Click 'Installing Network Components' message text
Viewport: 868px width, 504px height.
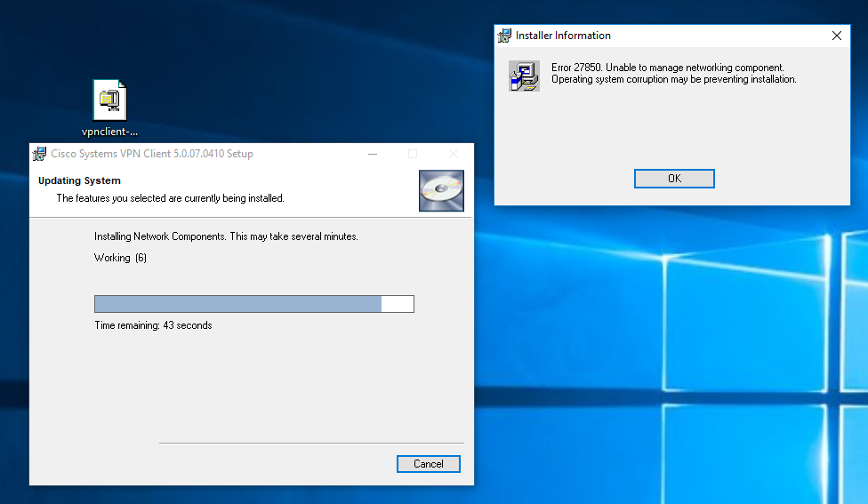pos(226,236)
